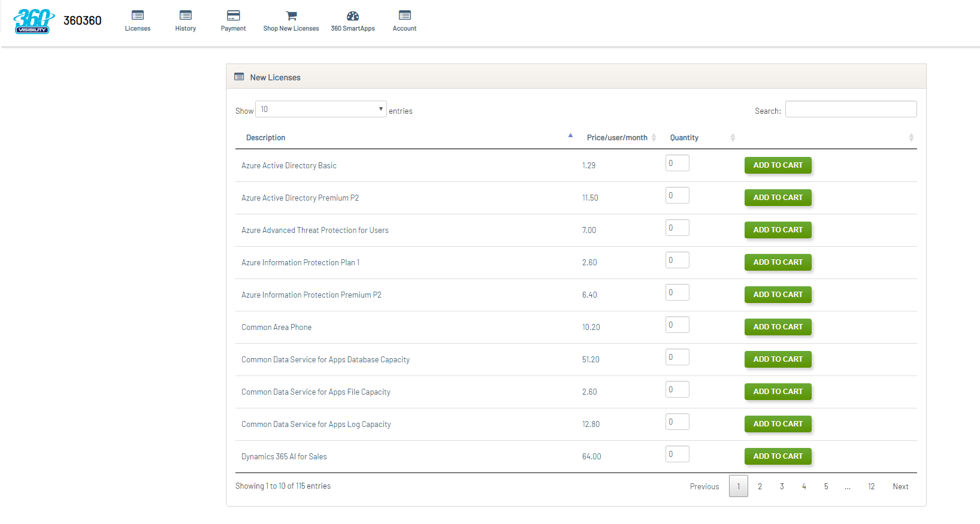Open the Shop New Licenses cart icon
Viewport: 980px width, 524px height.
(291, 16)
